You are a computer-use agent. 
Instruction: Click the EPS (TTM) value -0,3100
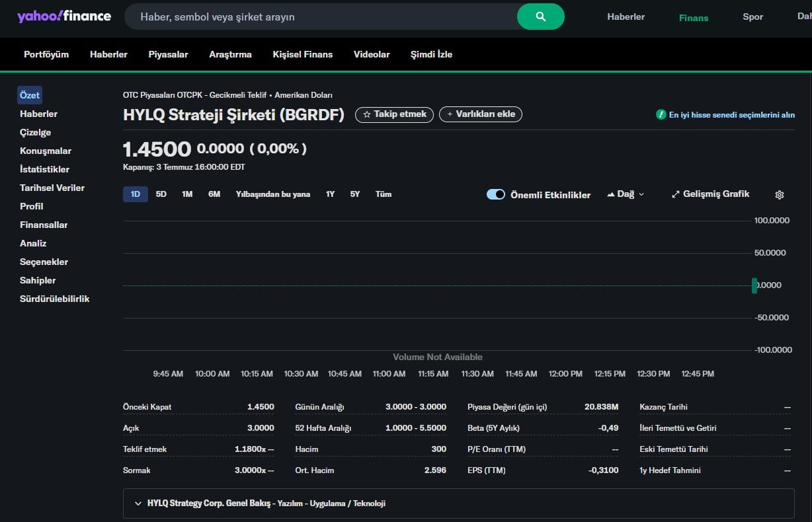[604, 470]
